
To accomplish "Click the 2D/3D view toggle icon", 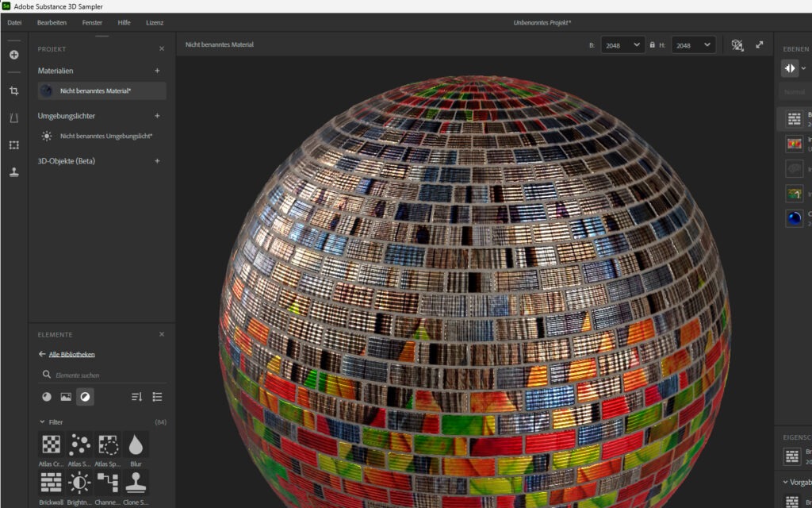I will 737,45.
